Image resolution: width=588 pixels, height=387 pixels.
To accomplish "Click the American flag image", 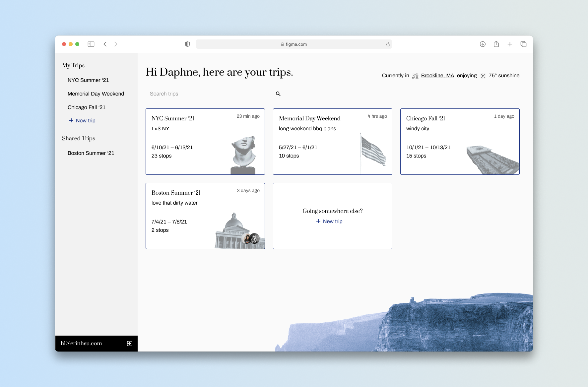I will click(373, 154).
